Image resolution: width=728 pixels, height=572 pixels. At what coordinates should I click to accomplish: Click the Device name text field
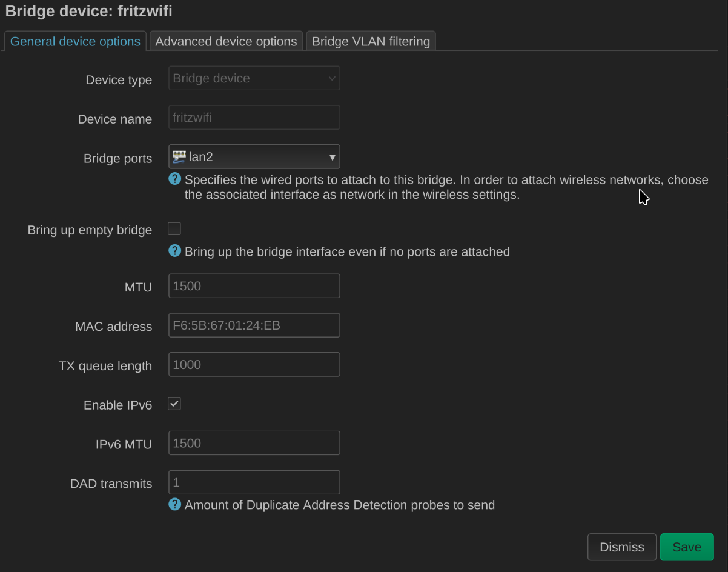click(254, 118)
